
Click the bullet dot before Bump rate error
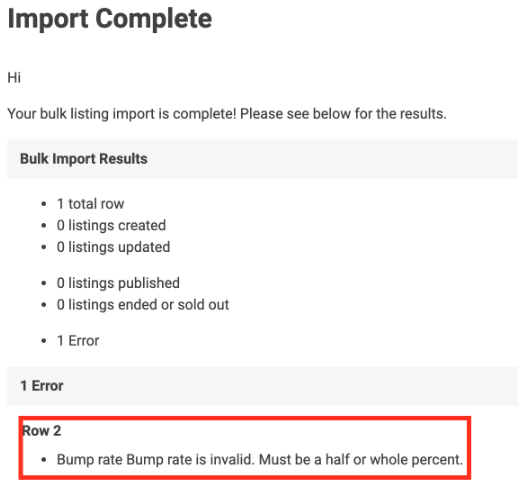click(x=44, y=460)
